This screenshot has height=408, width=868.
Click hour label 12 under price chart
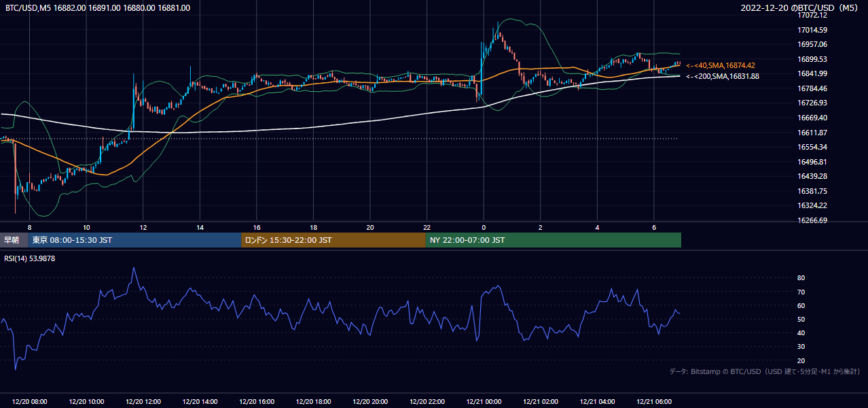(x=143, y=227)
